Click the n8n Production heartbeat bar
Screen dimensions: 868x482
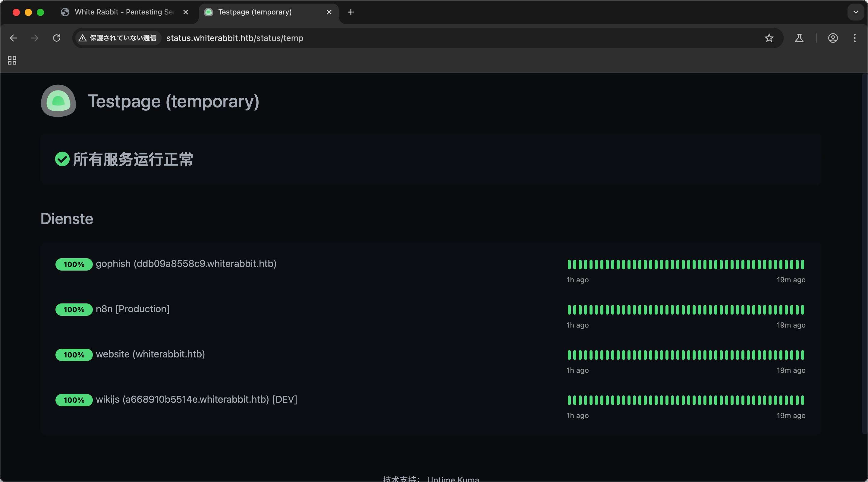tap(685, 309)
